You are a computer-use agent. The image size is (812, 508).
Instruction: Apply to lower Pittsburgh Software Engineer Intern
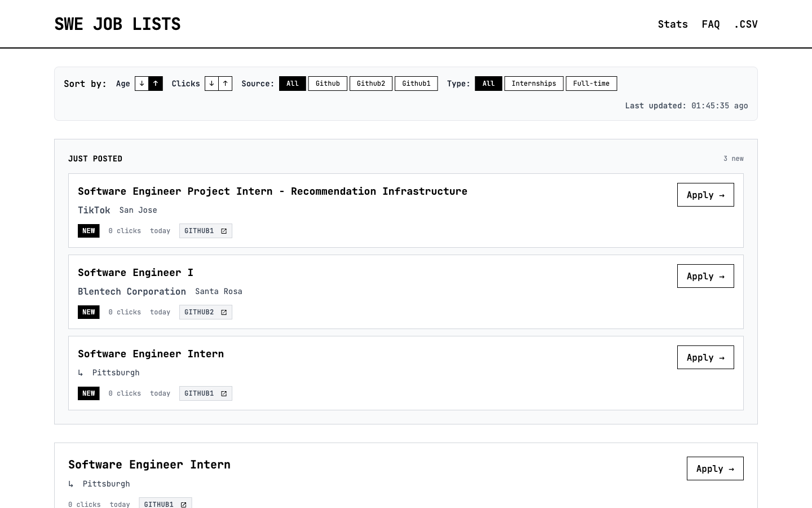(x=715, y=468)
